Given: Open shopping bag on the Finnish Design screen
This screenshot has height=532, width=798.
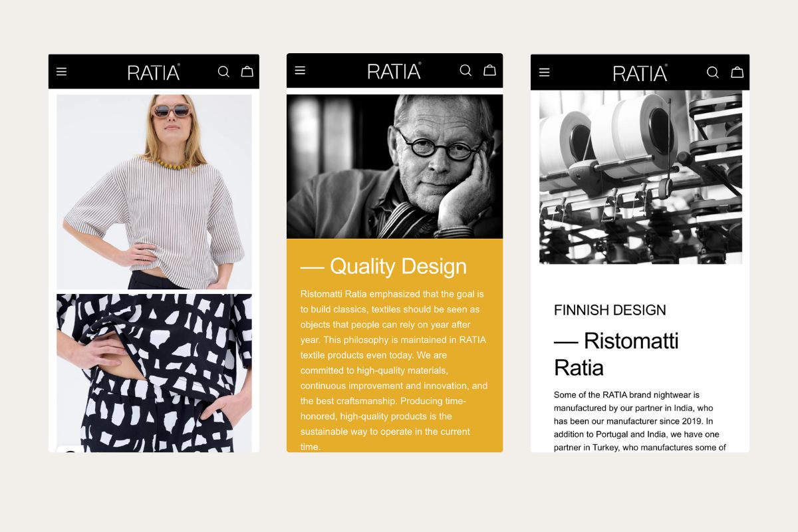Looking at the screenshot, I should tap(737, 72).
